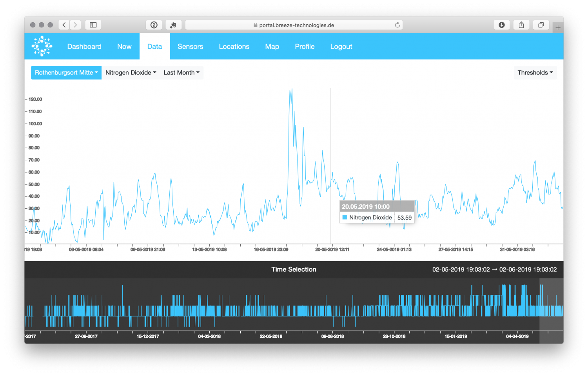Open the Safari downloads list
Screen dimensions: 588x376
502,25
